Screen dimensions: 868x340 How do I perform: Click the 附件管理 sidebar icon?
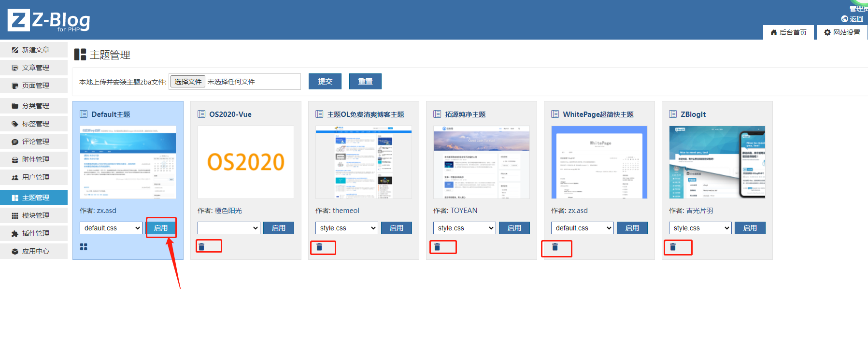click(x=15, y=159)
